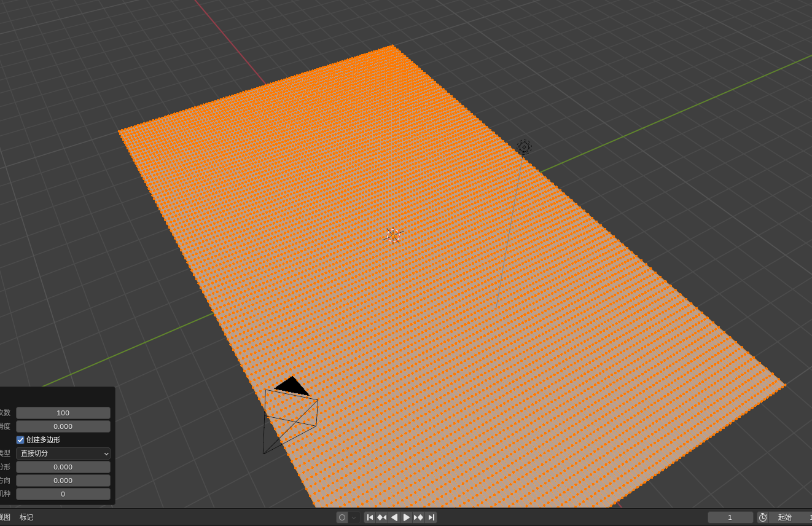
Task: Click the cut count field showing 100
Action: point(63,413)
